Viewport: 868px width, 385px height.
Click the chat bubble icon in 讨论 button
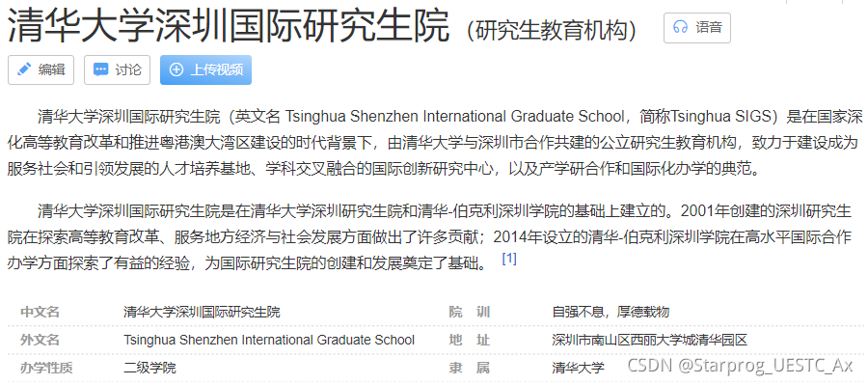[100, 69]
